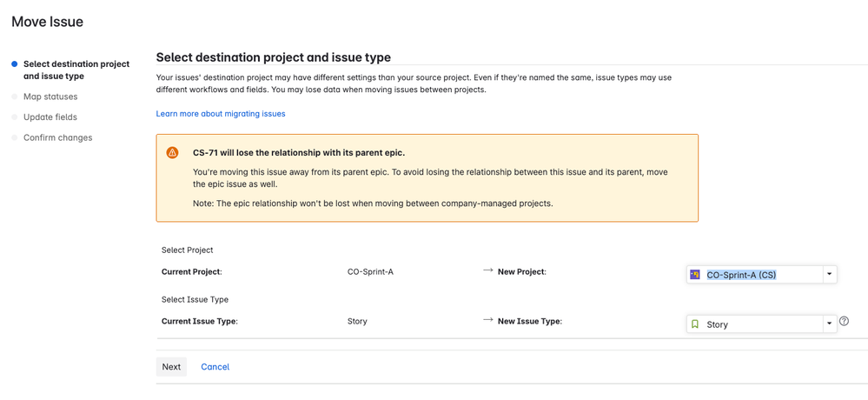The image size is (868, 400).
Task: Jump to the Confirm changes step
Action: pyautogui.click(x=57, y=137)
